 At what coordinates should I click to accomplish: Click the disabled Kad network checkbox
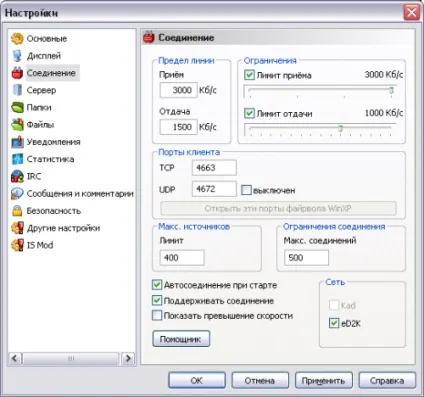pos(334,305)
